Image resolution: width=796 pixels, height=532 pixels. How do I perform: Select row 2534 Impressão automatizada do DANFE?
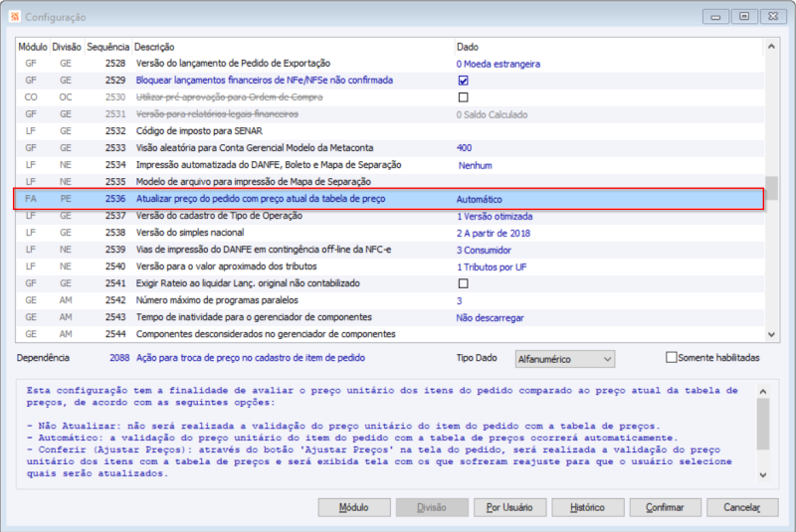pyautogui.click(x=389, y=165)
